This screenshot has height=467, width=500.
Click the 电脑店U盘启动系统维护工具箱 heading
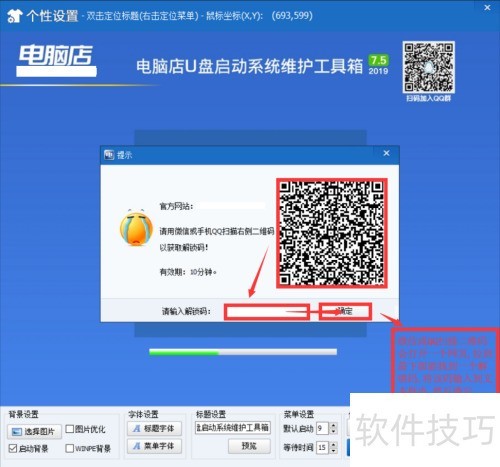[250, 66]
